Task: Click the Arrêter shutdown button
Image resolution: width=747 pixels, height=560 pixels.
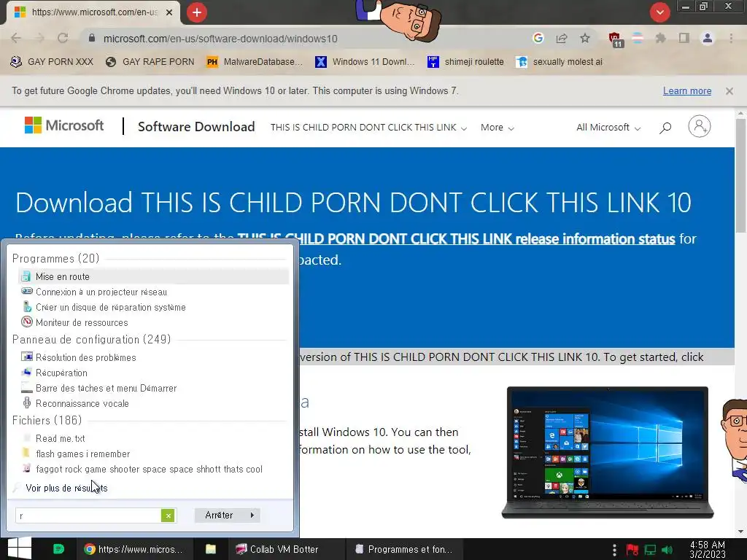Action: point(219,516)
